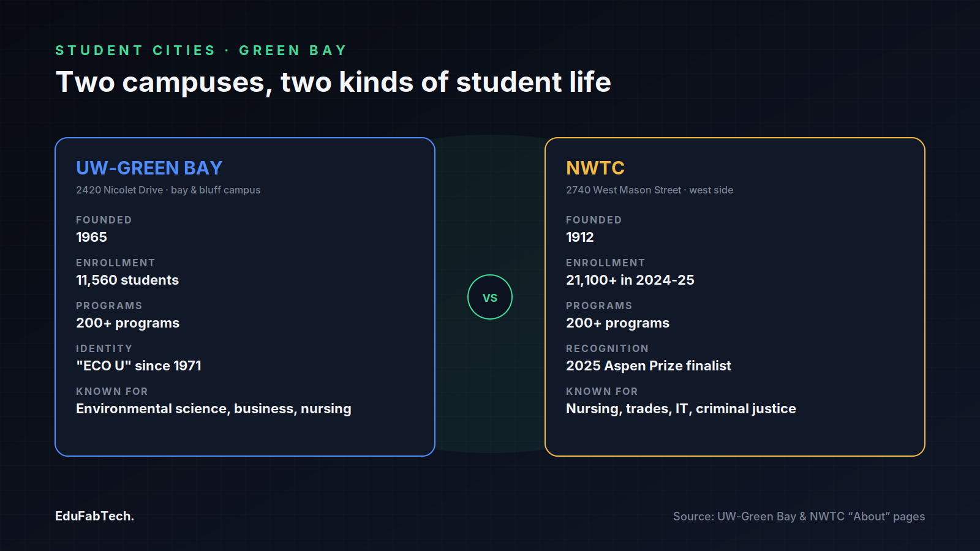Select the '"ECO U" since 1971' text
Screen dimensions: 980x551
[138, 365]
